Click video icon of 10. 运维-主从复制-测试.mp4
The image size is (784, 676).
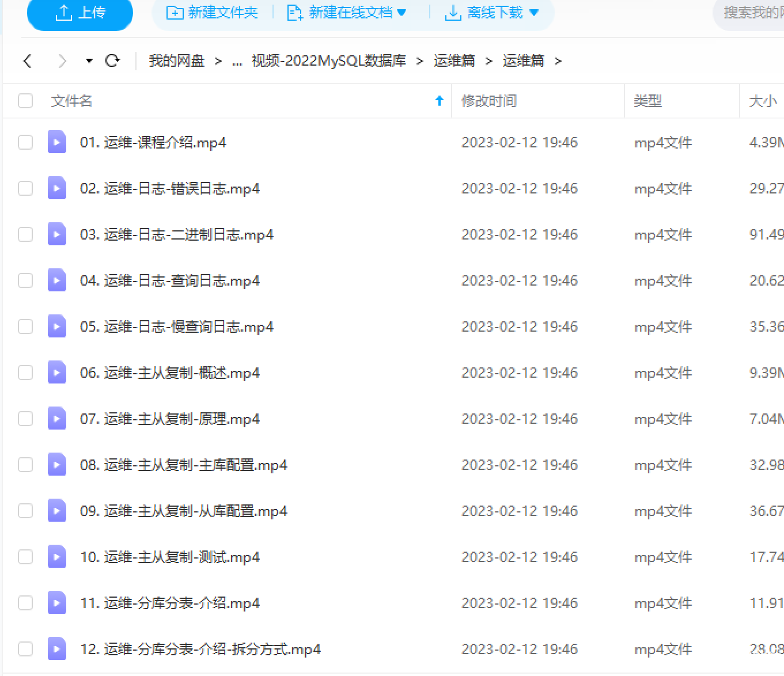[56, 557]
